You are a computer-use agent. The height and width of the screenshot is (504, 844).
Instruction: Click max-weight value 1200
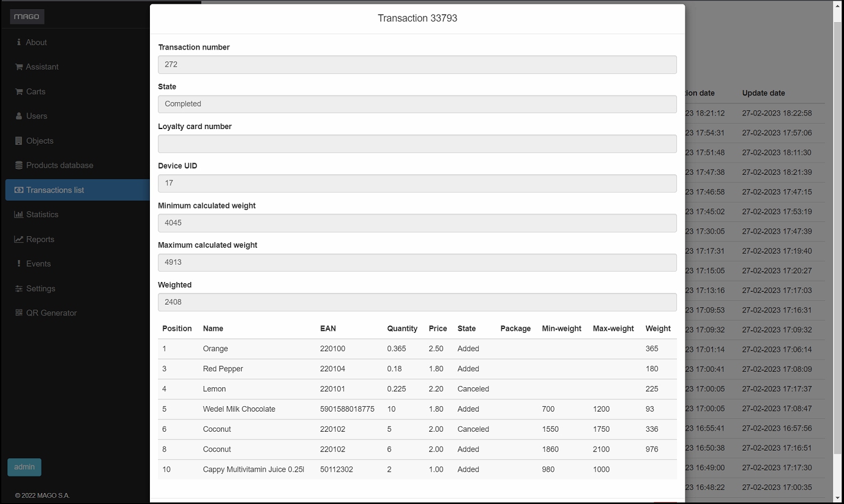coord(601,409)
